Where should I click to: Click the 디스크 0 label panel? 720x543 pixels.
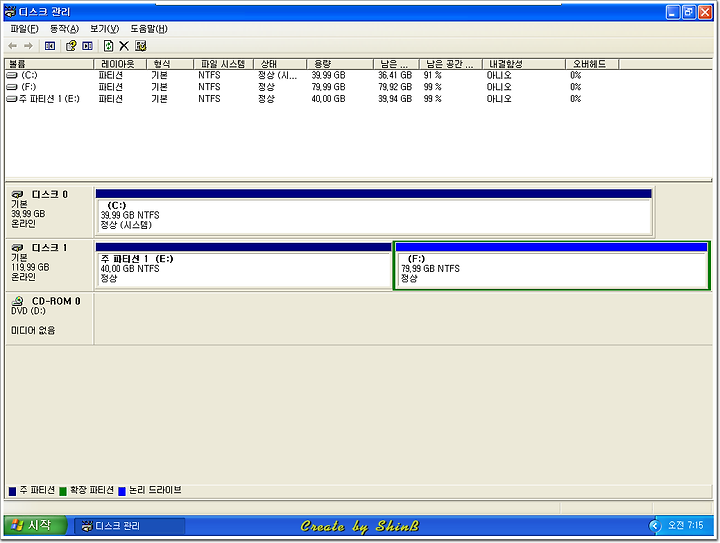[x=49, y=212]
